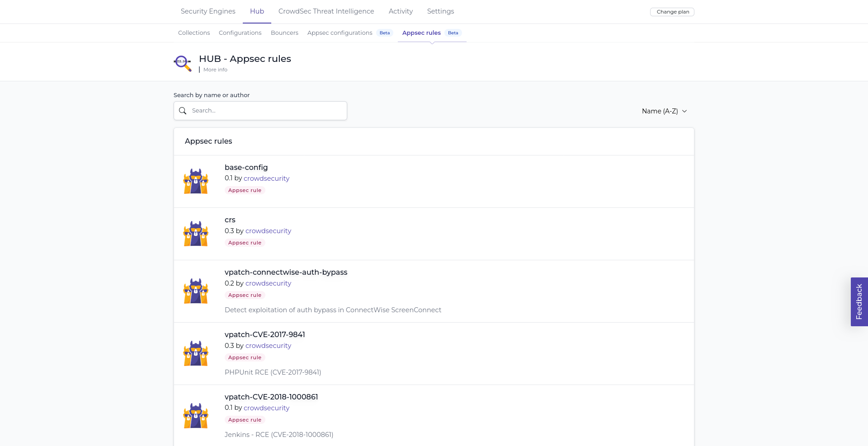
Task: Open the Name (A-Z) sort dropdown
Action: tap(665, 111)
